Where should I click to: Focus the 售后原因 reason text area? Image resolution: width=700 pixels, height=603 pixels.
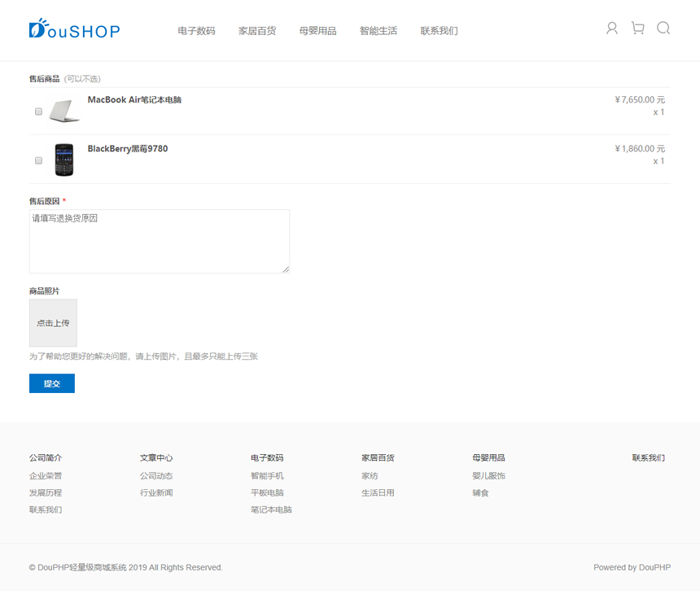coord(160,242)
